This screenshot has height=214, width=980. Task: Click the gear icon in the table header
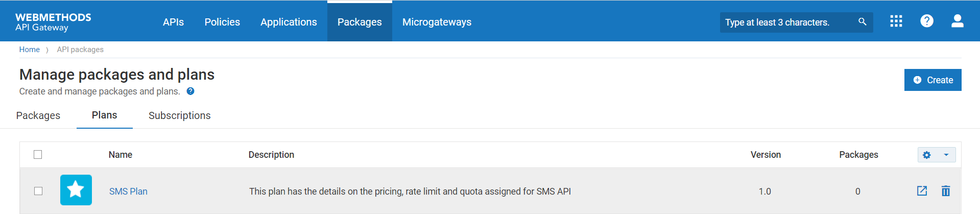(927, 155)
